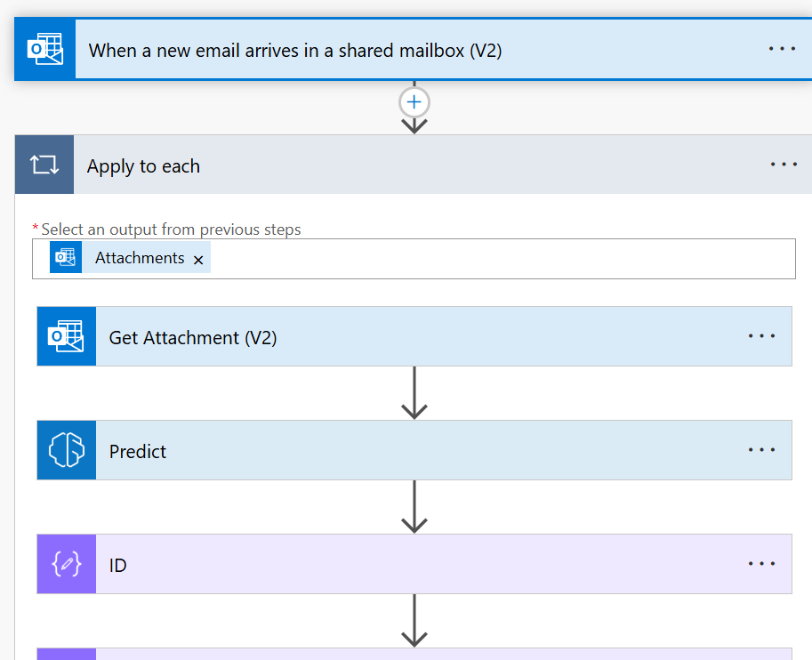Remove the Attachments token with its x
Image resolution: width=812 pixels, height=660 pixels.
click(x=198, y=259)
